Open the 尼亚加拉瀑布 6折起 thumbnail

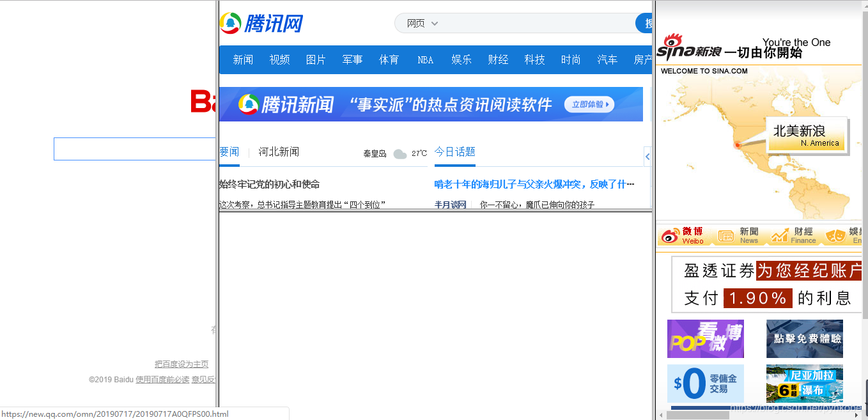tap(805, 384)
